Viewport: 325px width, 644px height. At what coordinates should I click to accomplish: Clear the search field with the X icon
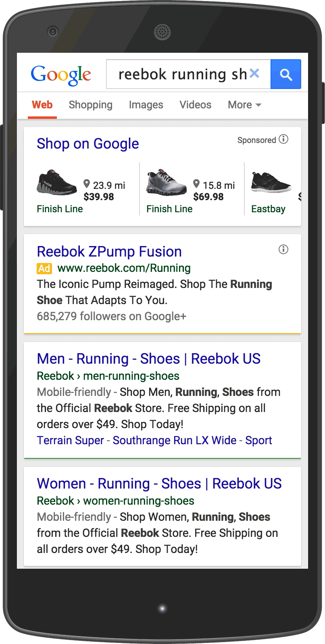tap(254, 73)
